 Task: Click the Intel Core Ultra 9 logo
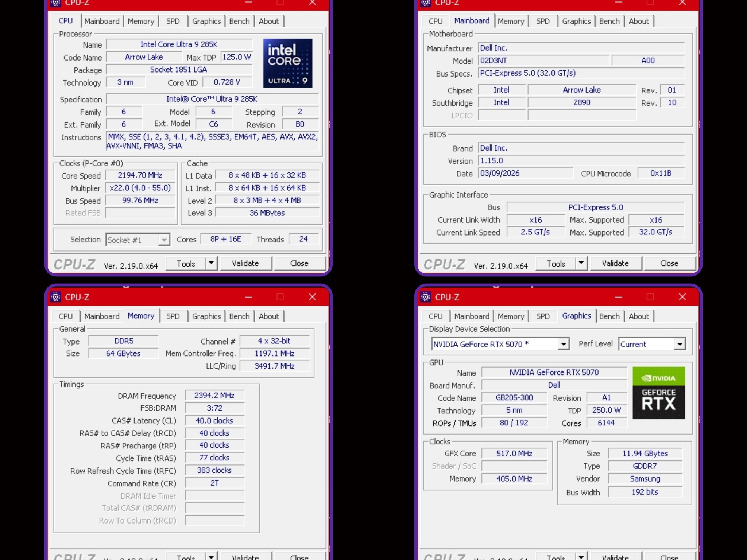[x=287, y=63]
